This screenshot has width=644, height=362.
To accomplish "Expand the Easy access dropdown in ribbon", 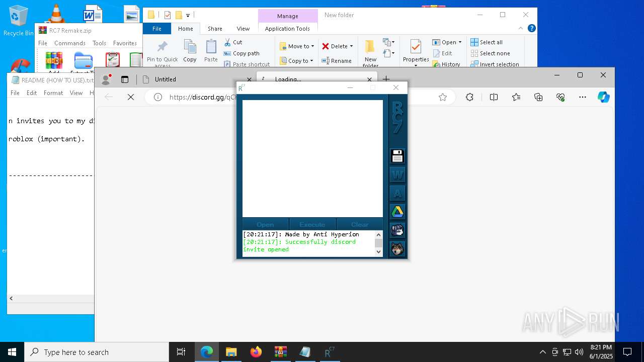I will (389, 53).
